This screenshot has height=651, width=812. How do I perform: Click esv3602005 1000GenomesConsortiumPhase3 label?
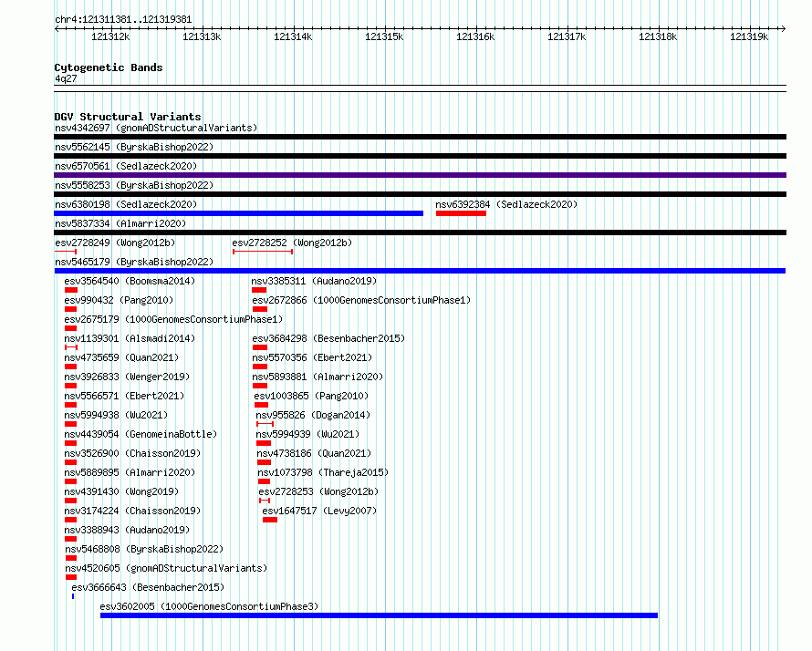(x=209, y=606)
